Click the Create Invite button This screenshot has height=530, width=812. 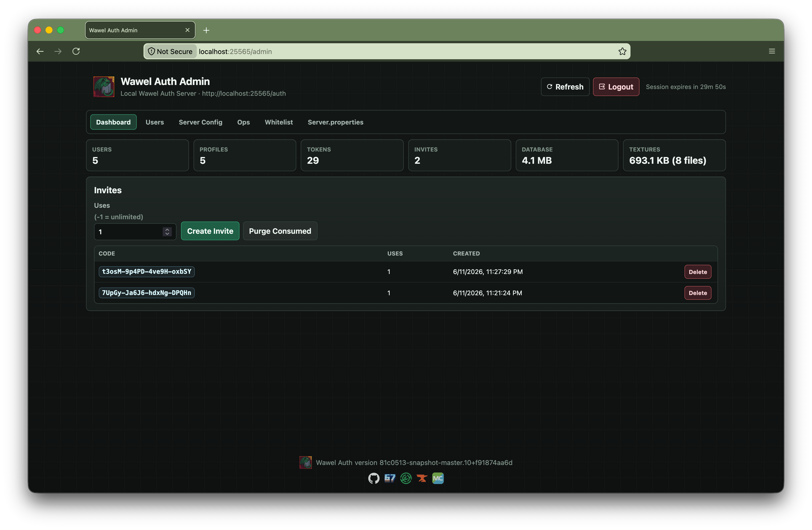210,231
